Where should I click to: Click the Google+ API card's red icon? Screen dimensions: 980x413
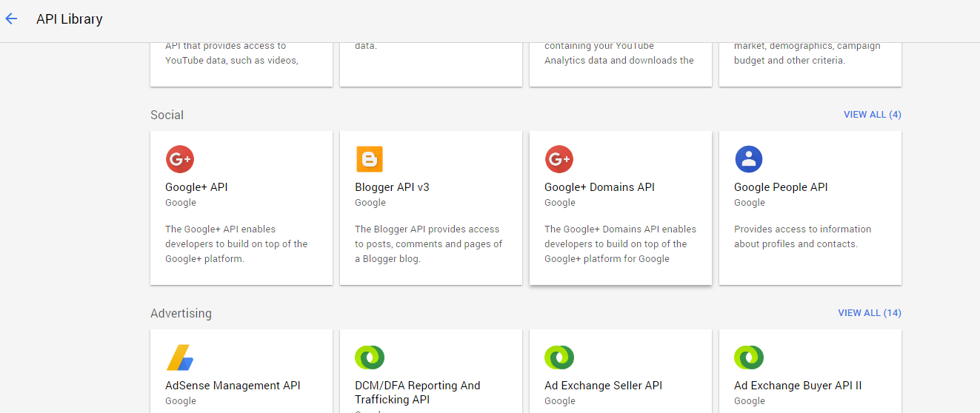[179, 159]
